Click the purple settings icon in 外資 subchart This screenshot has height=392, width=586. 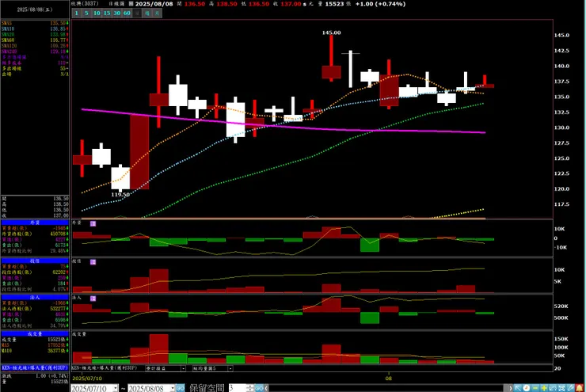[x=93, y=223]
